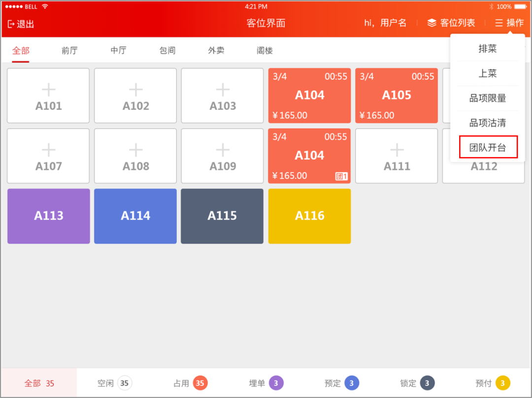Switch to the 前厅 tab
Screen dimensions: 532x398
pyautogui.click(x=69, y=51)
